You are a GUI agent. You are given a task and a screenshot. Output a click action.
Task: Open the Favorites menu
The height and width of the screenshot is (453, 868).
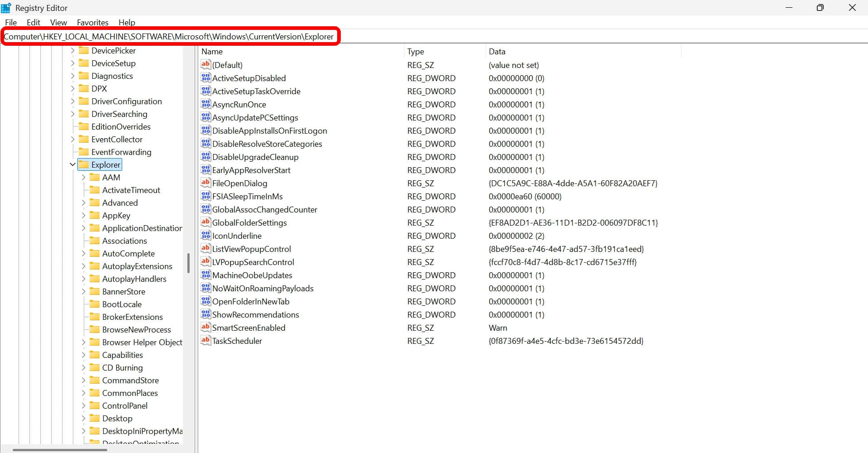pos(93,22)
